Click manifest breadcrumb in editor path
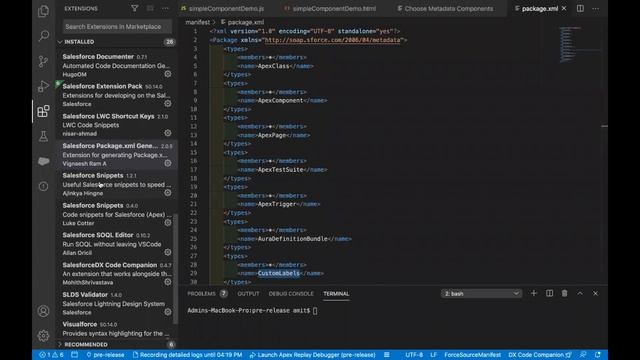This screenshot has width=640, height=360. point(198,22)
